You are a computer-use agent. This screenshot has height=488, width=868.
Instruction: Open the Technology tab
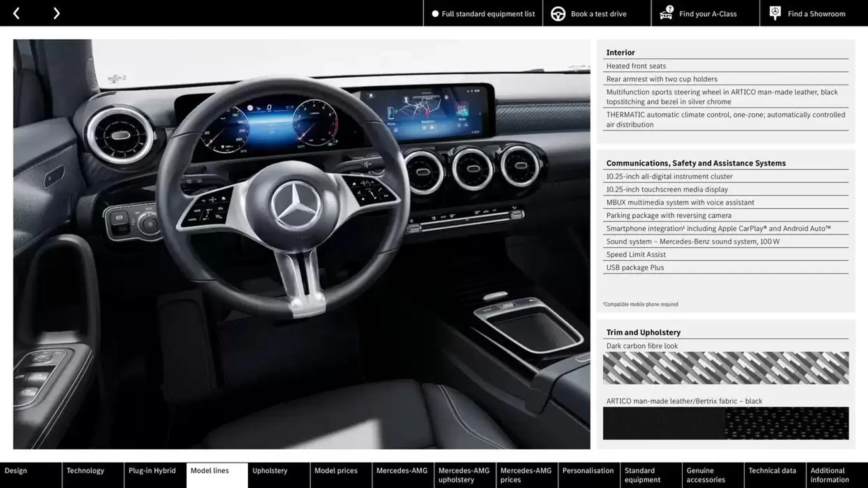(85, 475)
